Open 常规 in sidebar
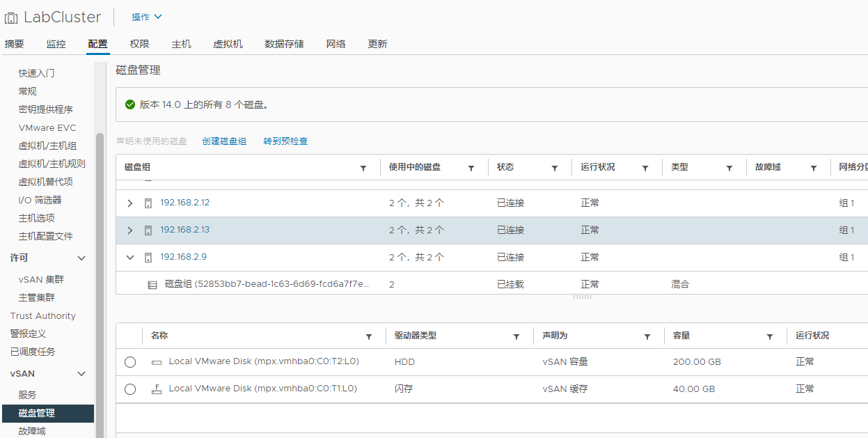The height and width of the screenshot is (438, 868). pyautogui.click(x=28, y=91)
